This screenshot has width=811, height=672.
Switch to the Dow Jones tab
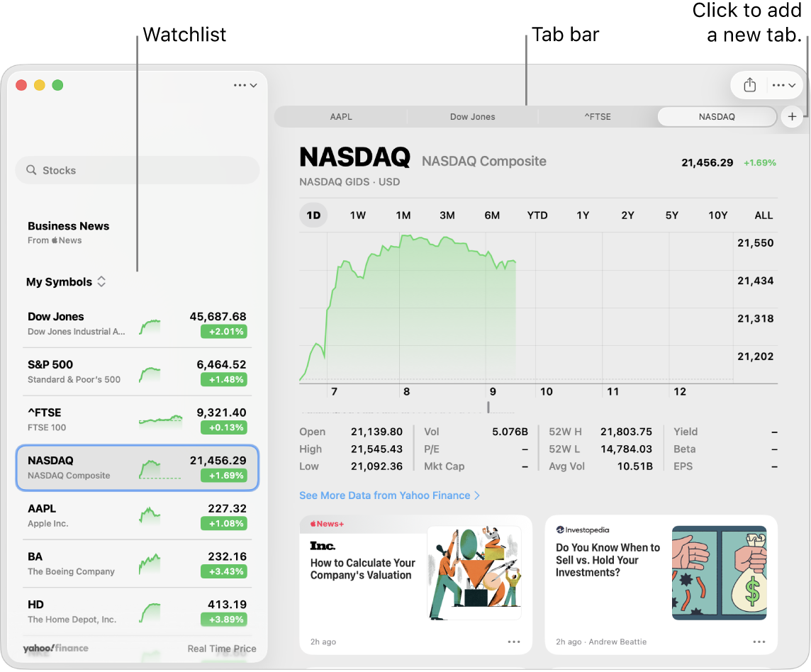(472, 116)
